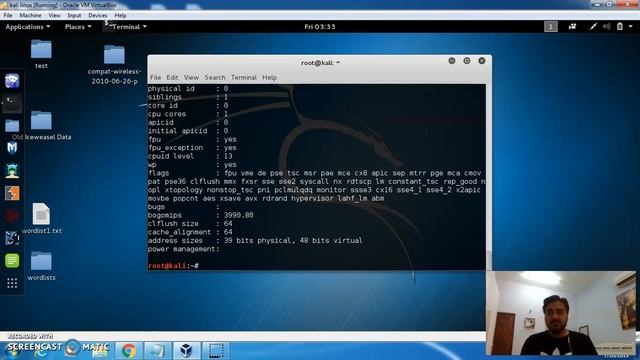This screenshot has height=360, width=640.
Task: Open terminal Search menu
Action: click(x=215, y=77)
